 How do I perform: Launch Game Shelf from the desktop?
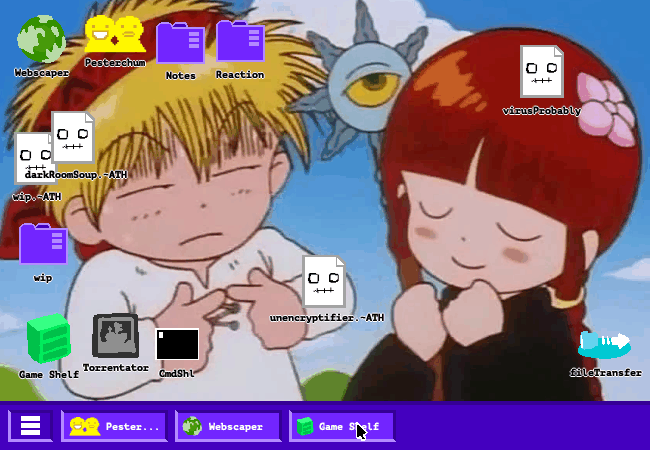click(48, 337)
